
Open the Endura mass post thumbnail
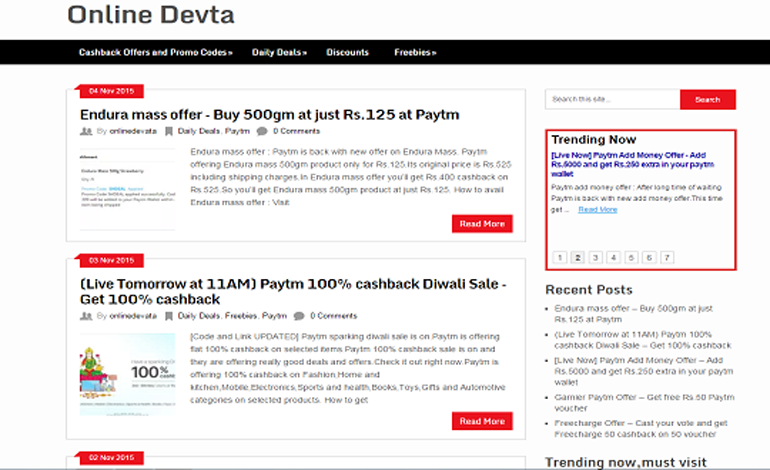click(x=128, y=189)
